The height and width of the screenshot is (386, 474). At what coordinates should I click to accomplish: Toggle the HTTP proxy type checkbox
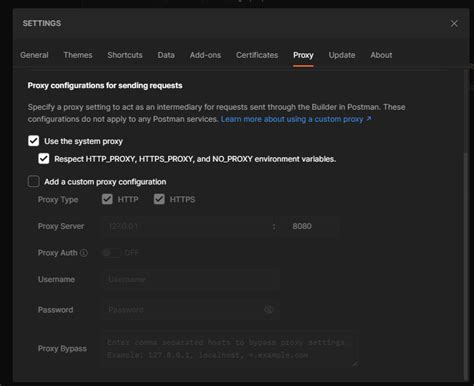pyautogui.click(x=107, y=199)
